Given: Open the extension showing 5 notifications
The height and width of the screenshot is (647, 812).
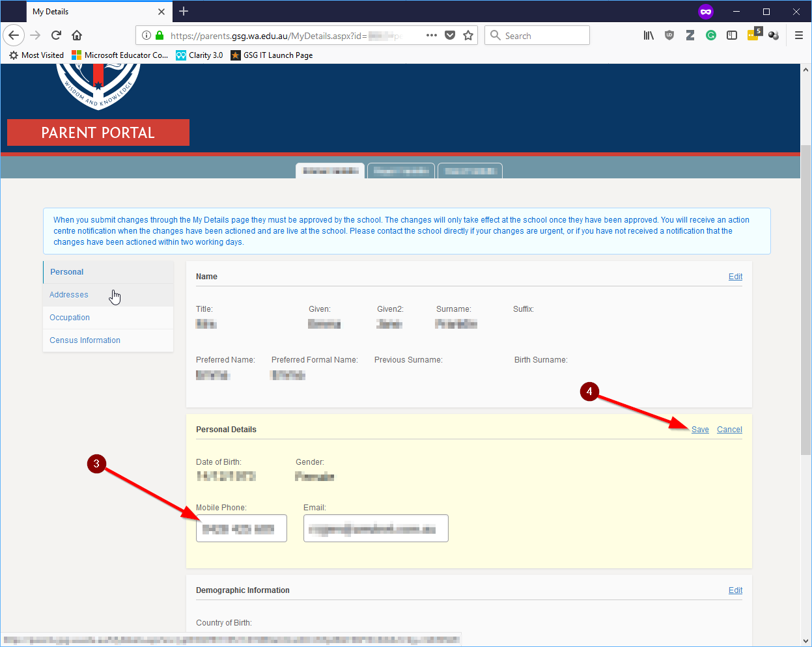Looking at the screenshot, I should pos(753,35).
